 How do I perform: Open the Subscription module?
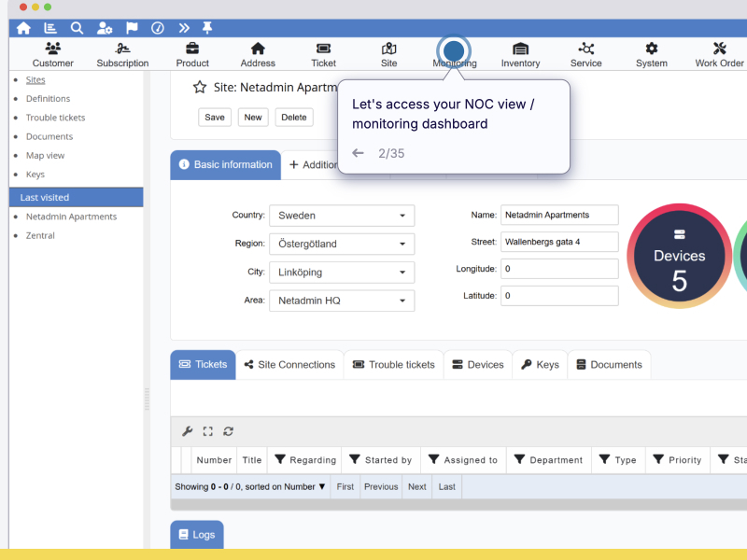(x=122, y=55)
